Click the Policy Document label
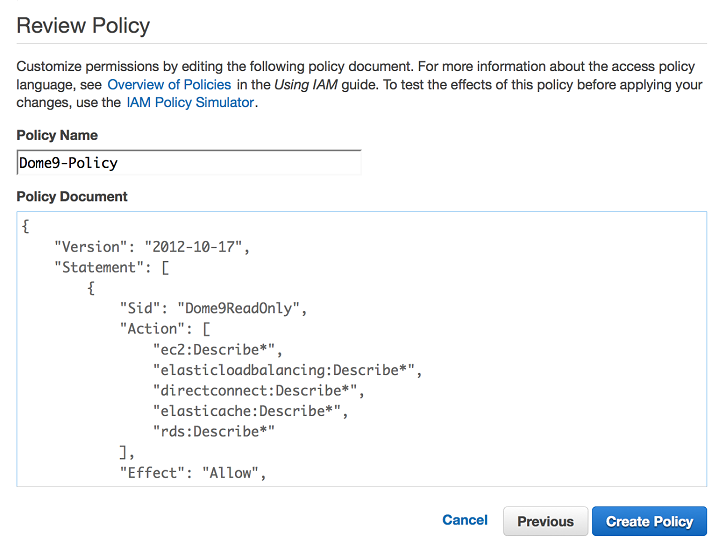The width and height of the screenshot is (726, 550). click(72, 196)
